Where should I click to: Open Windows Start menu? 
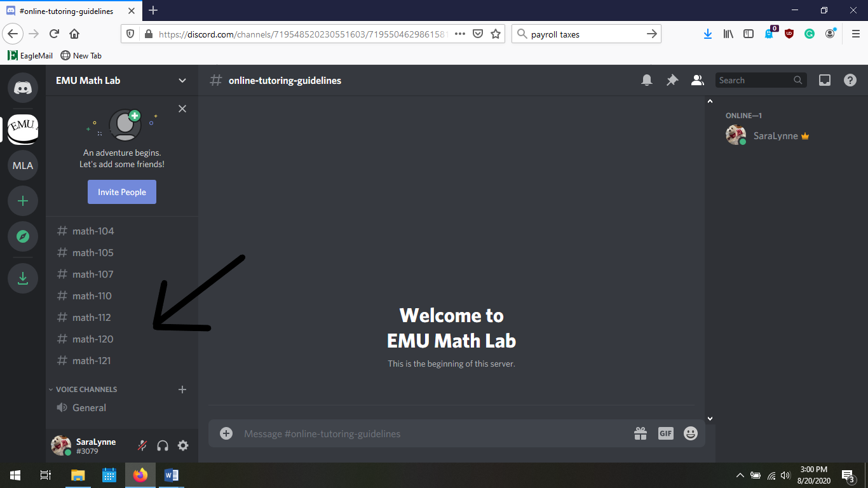pyautogui.click(x=15, y=475)
